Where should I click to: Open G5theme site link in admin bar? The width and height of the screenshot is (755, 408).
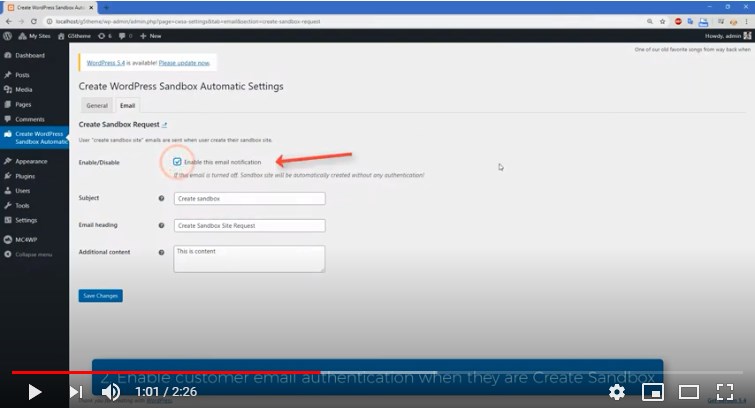[74, 36]
